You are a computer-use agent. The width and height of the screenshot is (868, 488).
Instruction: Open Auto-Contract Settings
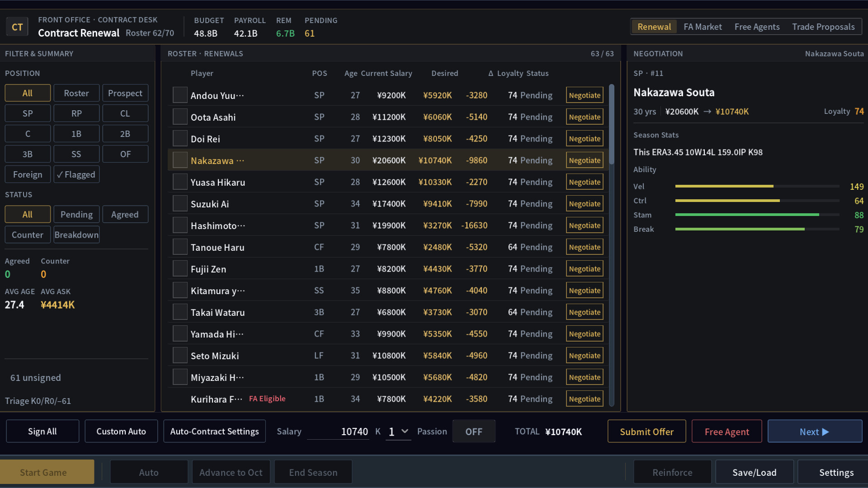click(x=214, y=432)
